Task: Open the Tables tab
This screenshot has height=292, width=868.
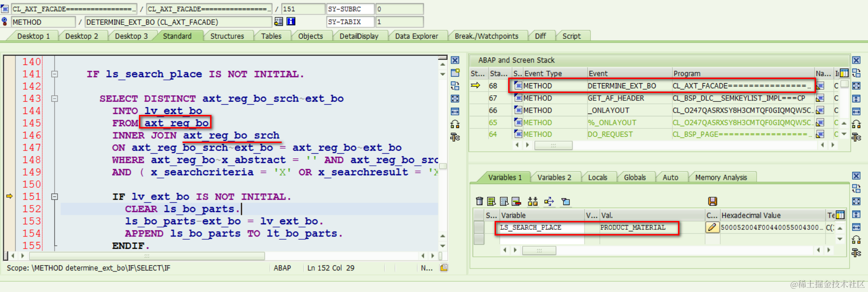Action: (271, 36)
